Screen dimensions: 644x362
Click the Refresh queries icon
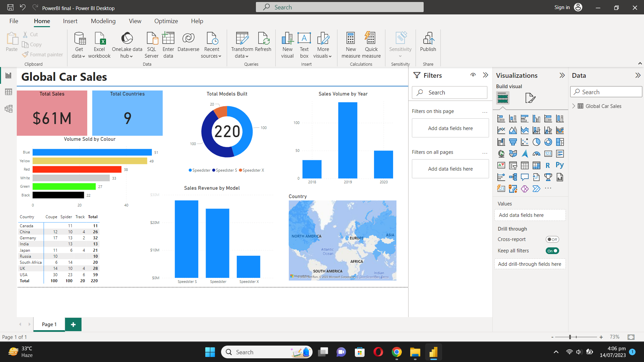tap(263, 42)
